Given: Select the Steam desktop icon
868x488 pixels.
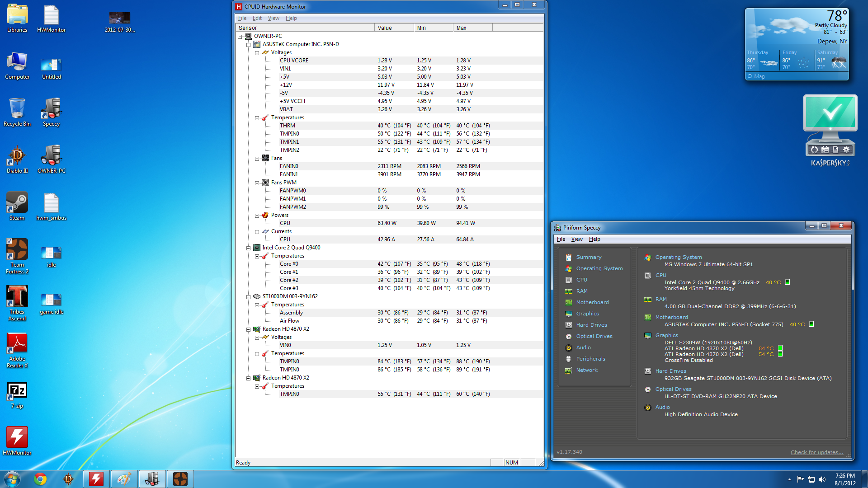Looking at the screenshot, I should pos(17,206).
